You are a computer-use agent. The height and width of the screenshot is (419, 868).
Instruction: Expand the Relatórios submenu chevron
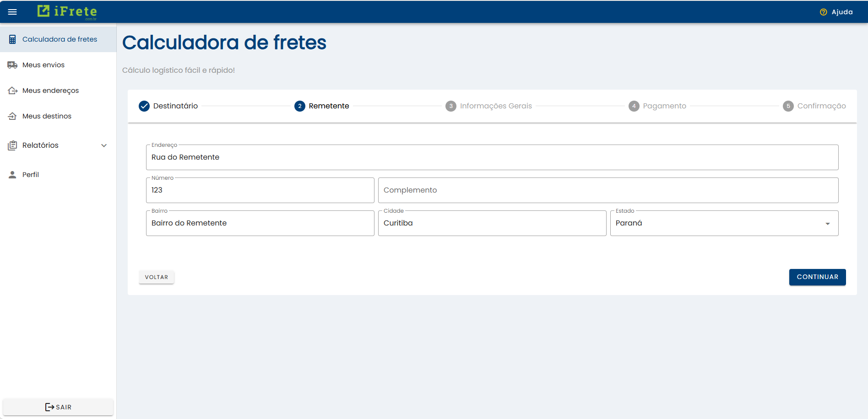point(104,145)
